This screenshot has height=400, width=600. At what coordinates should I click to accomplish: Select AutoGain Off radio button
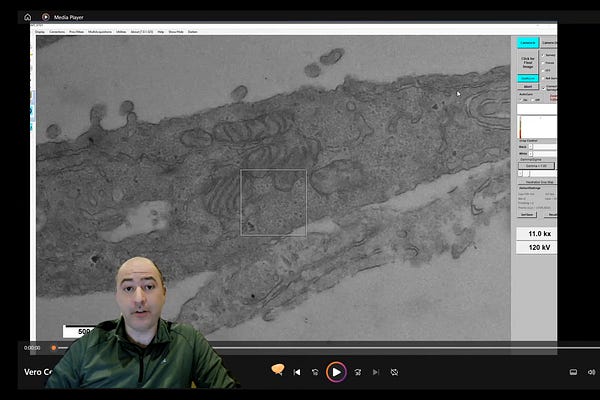[533, 100]
